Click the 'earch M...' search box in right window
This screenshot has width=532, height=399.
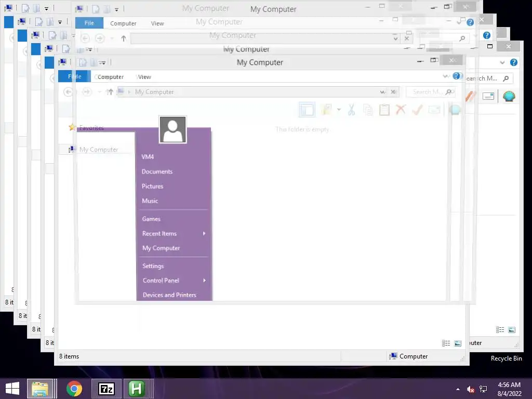[488, 78]
